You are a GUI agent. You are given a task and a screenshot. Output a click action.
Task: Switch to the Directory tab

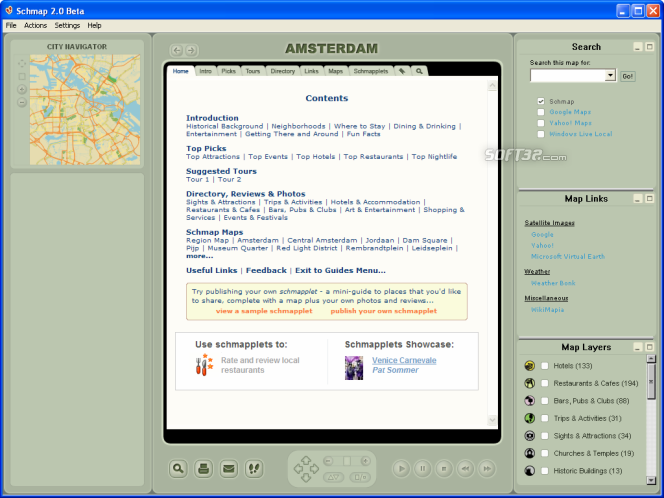tap(282, 71)
